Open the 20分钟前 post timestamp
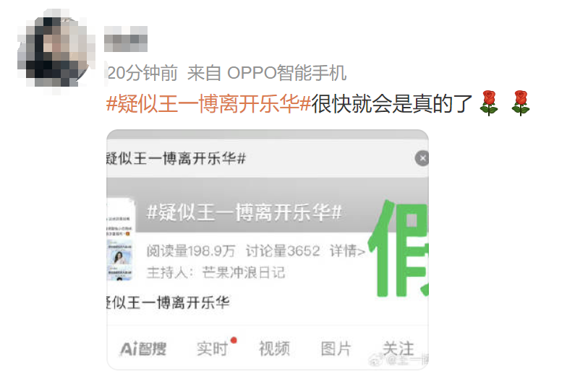This screenshot has width=588, height=385. coord(142,73)
